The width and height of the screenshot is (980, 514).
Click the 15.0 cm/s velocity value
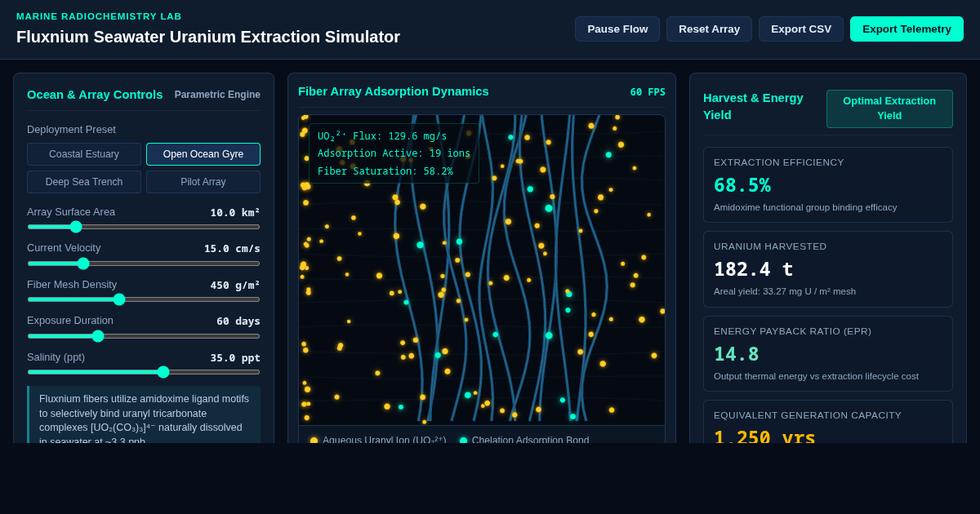click(232, 248)
